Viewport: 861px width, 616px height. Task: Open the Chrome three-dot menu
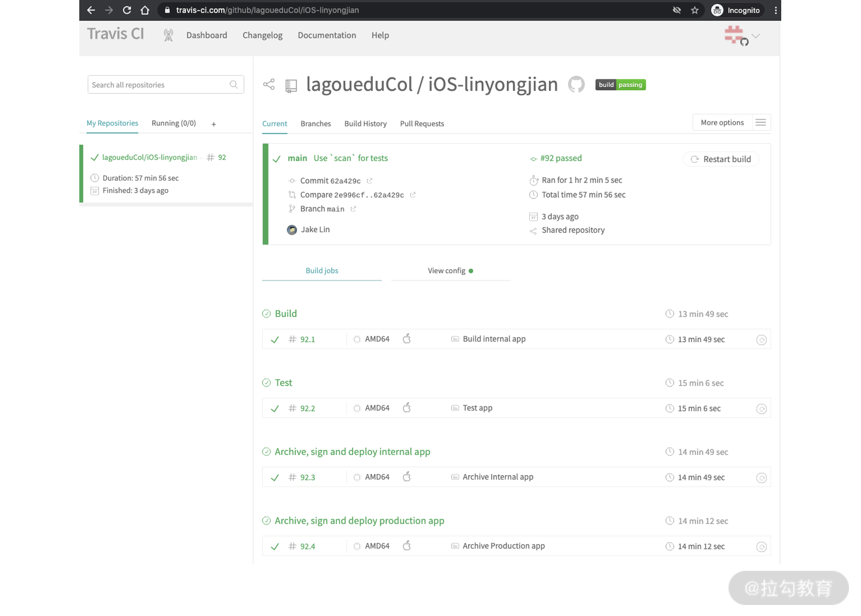(x=775, y=10)
